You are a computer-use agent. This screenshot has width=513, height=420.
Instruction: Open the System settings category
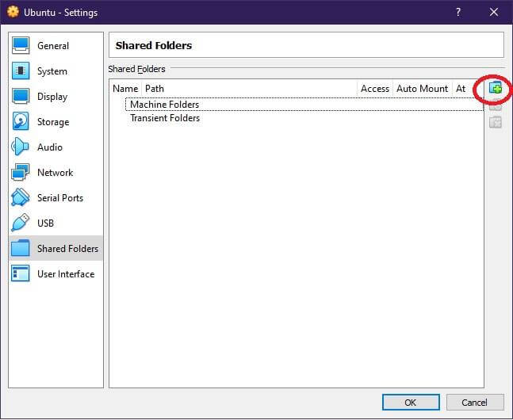56,71
